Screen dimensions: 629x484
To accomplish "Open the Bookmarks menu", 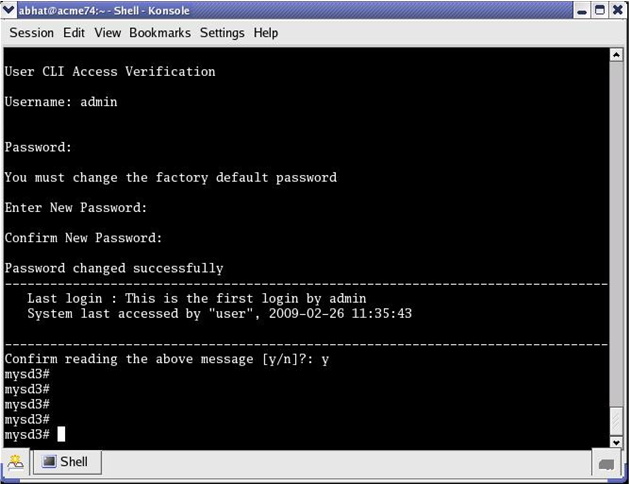I will pos(160,33).
